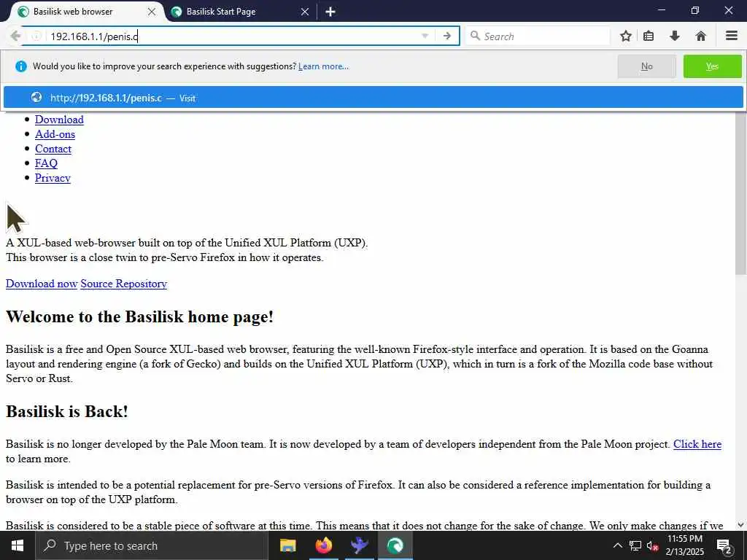This screenshot has height=560, width=747.
Task: Open the Downloads arrow icon
Action: [x=675, y=36]
